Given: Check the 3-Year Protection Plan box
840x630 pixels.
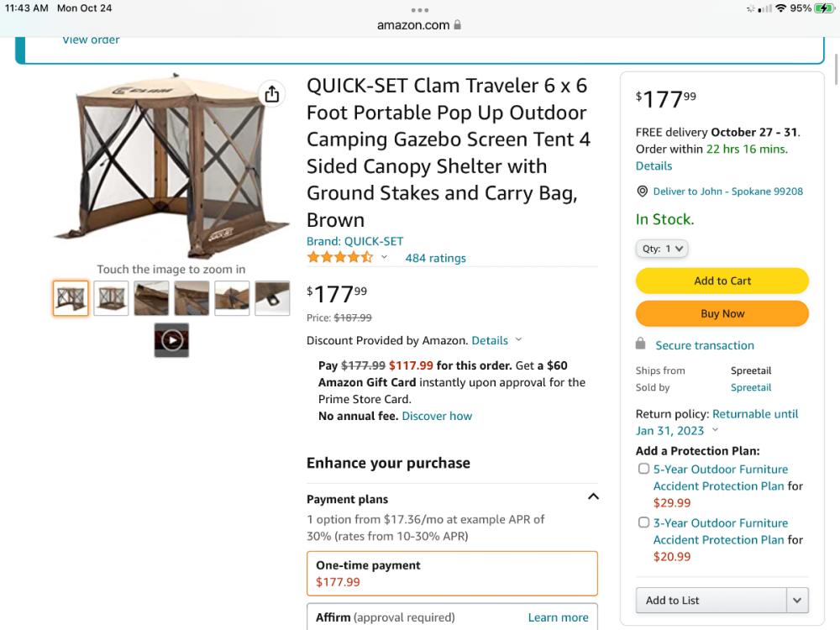Looking at the screenshot, I should point(643,522).
